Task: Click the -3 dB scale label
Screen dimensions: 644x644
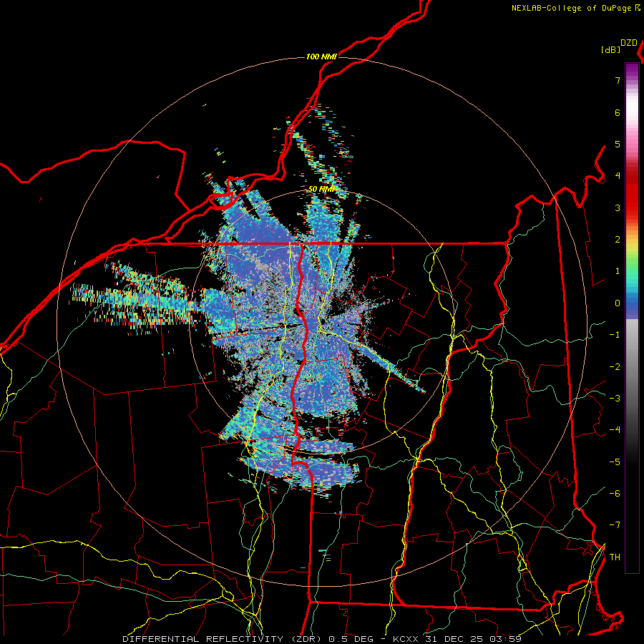Action: tap(615, 399)
